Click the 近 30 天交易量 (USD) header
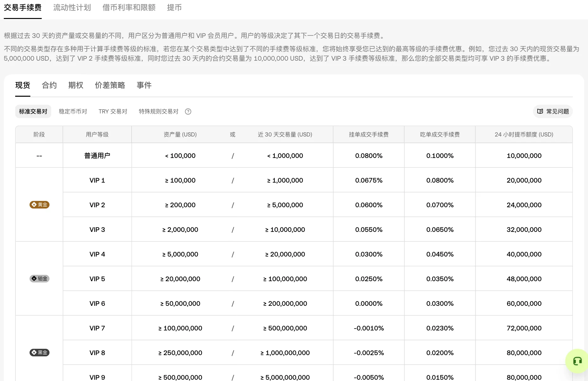588x381 pixels. pyautogui.click(x=285, y=135)
